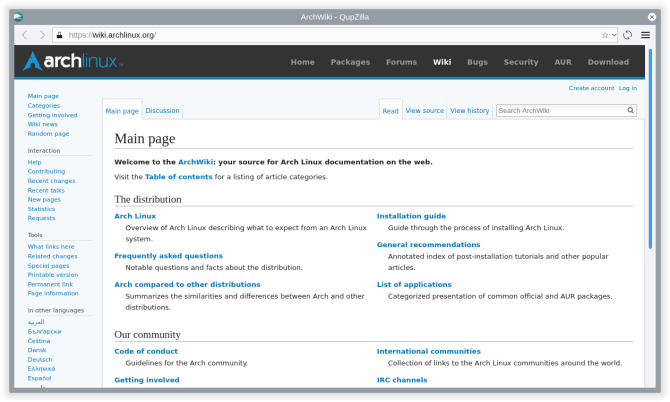This screenshot has height=402, width=670.
Task: Open the Arch Linux article link
Action: (135, 216)
